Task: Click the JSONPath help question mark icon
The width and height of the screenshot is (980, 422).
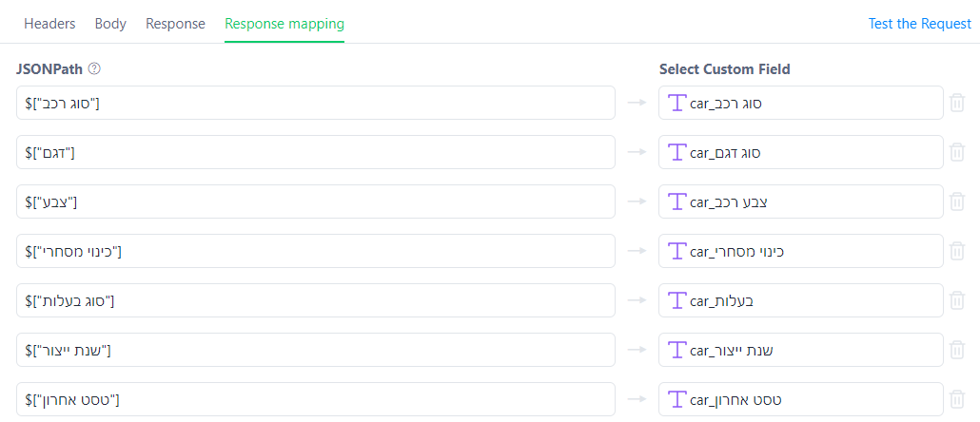Action: tap(94, 69)
